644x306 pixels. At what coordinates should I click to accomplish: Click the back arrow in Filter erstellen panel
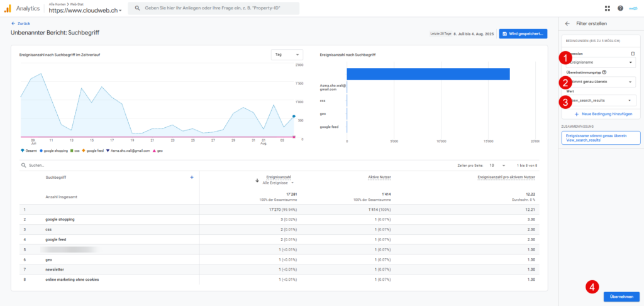tap(567, 23)
